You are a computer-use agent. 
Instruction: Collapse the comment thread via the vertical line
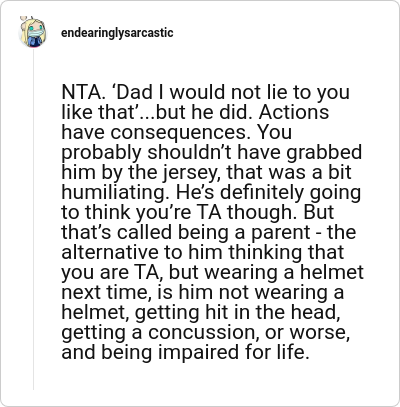click(x=33, y=219)
